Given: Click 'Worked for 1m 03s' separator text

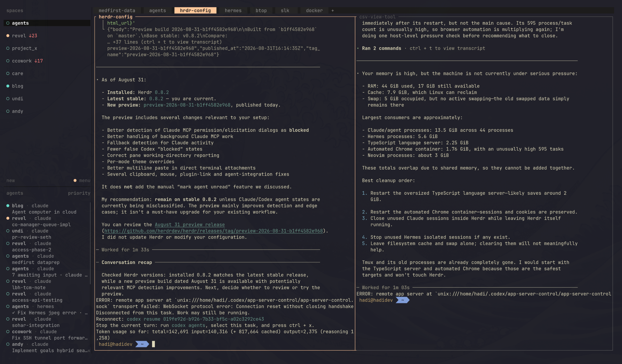Looking at the screenshot, I should point(385,287).
